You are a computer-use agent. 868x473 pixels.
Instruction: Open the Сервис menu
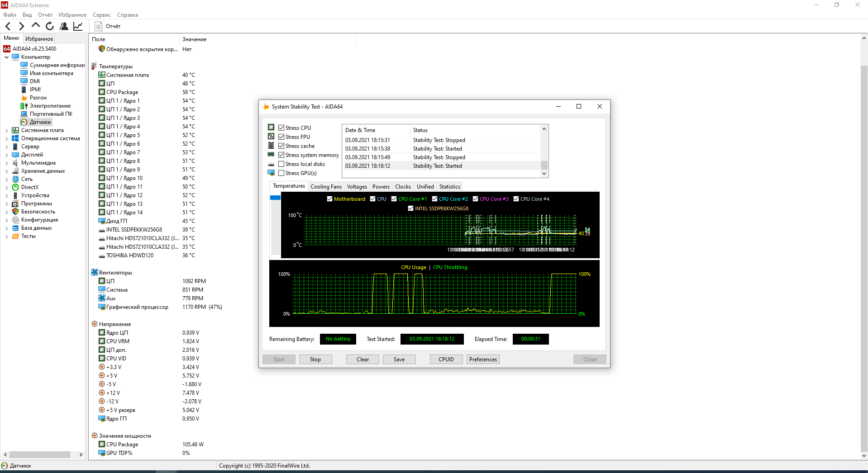click(x=102, y=15)
